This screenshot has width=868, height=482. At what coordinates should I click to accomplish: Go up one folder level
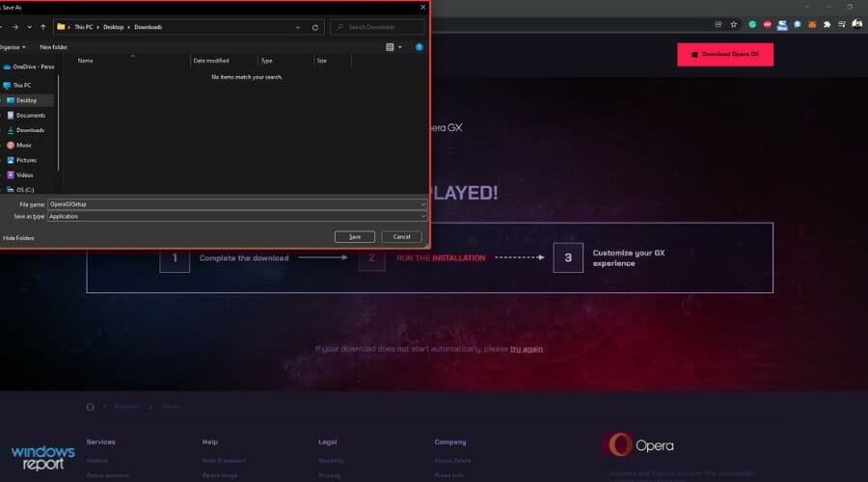tap(42, 27)
